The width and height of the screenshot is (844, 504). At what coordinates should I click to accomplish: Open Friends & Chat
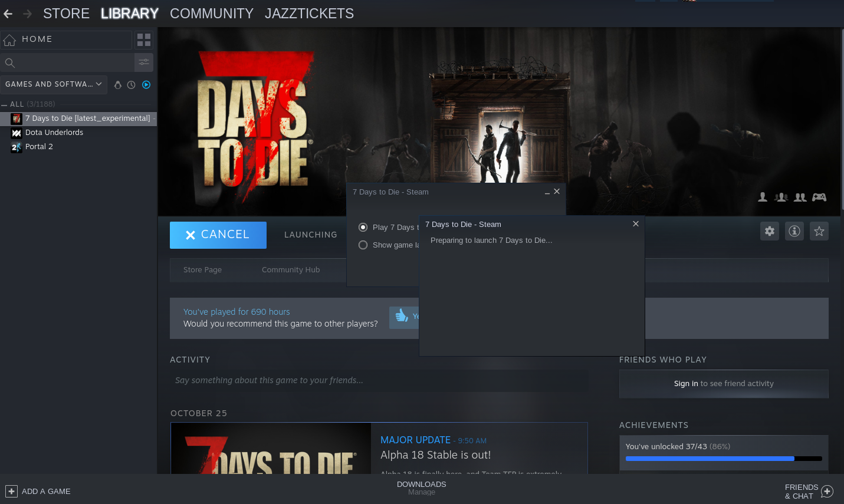(809, 492)
